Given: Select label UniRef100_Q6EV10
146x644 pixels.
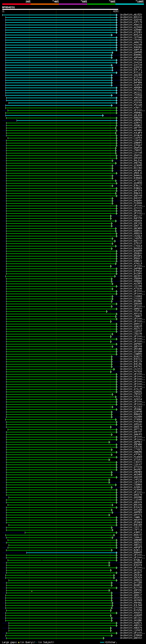Looking at the screenshot, I should (131, 638).
